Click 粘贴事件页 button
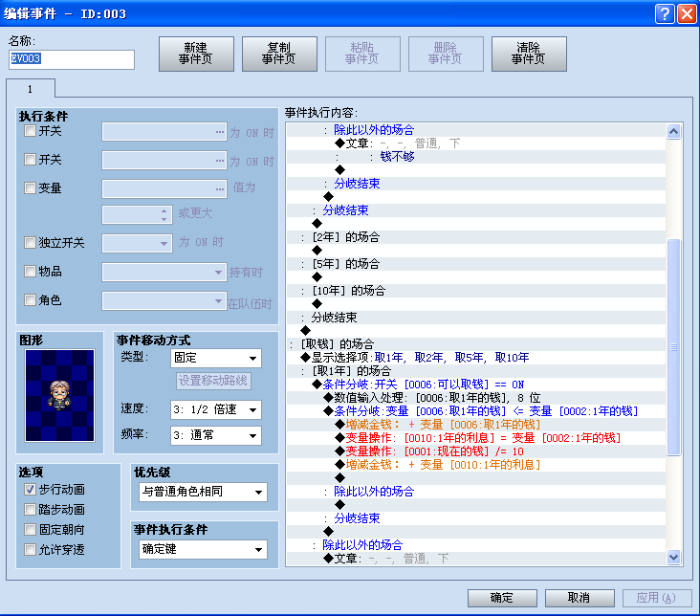Screen dimensions: 700x616 click(362, 55)
